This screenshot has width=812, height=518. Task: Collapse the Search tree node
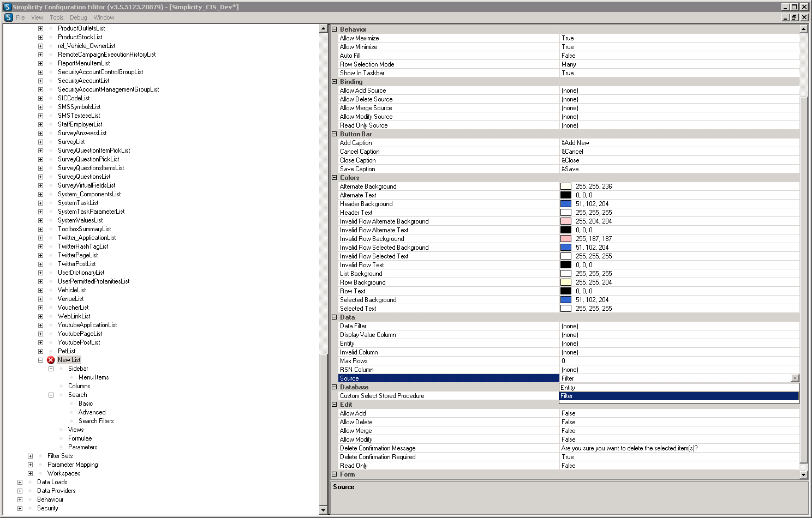(51, 395)
